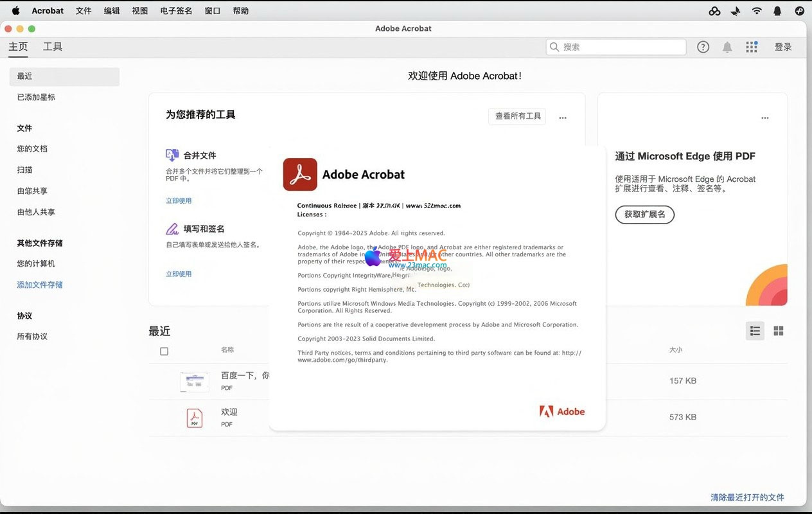Screen dimensions: 812x514
Task: Open thumbnail of 百度一下 PDF file
Action: coord(194,382)
